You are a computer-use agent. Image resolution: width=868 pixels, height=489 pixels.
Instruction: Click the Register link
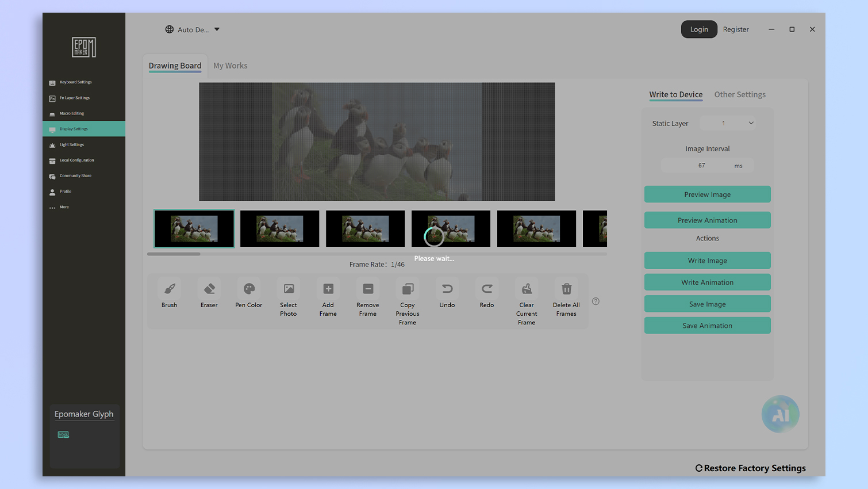pos(736,29)
